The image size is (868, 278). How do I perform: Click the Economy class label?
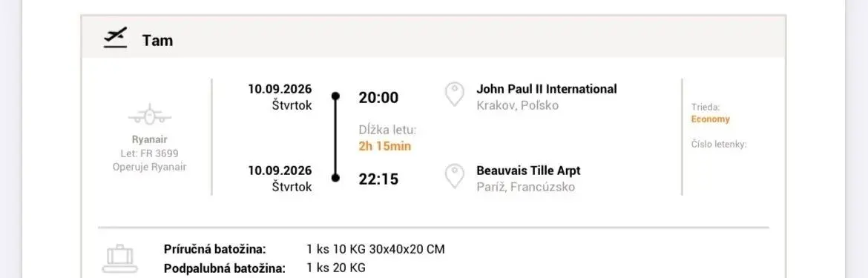click(710, 119)
